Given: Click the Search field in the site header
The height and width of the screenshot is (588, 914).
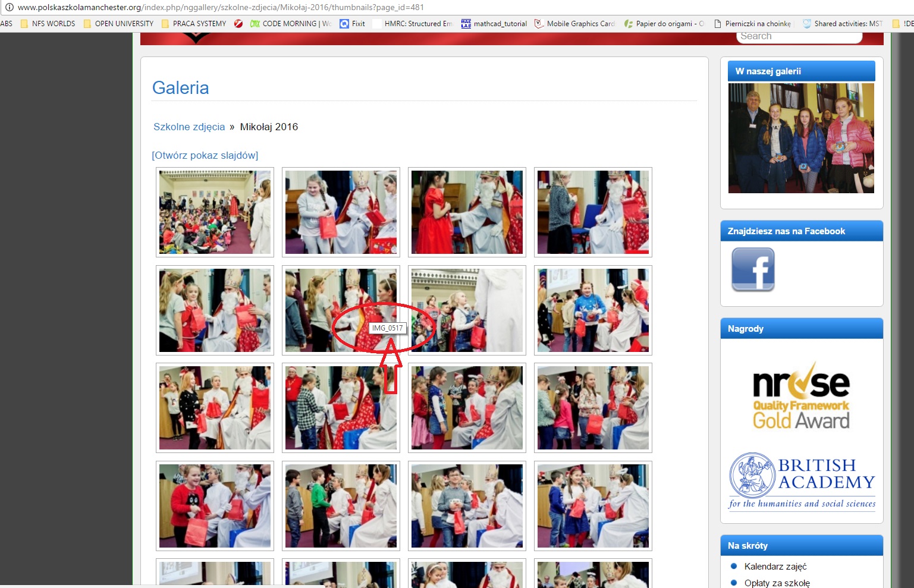Looking at the screenshot, I should pos(799,36).
